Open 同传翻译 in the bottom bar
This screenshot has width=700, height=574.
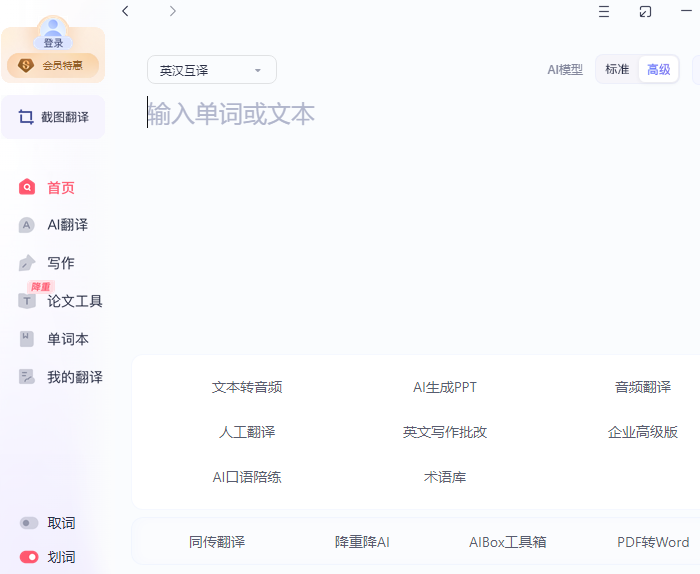tap(217, 542)
